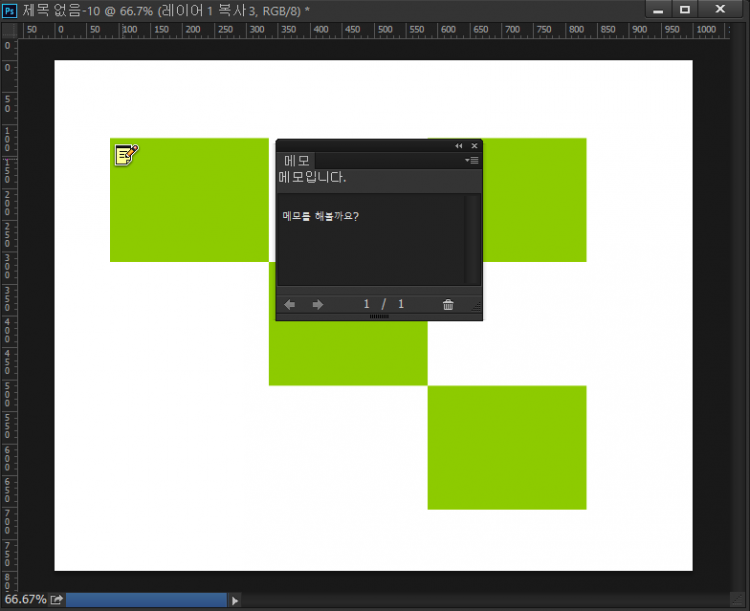The height and width of the screenshot is (611, 750).
Task: Click the yellow note icon on canvas
Action: click(126, 154)
